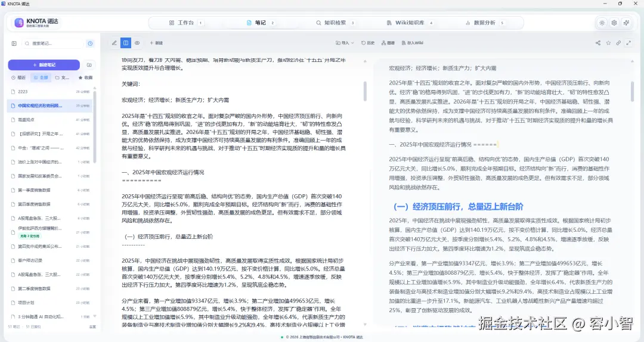Image resolution: width=644 pixels, height=342 pixels.
Task: Toggle light theme with the sun icon
Action: pyautogui.click(x=602, y=23)
